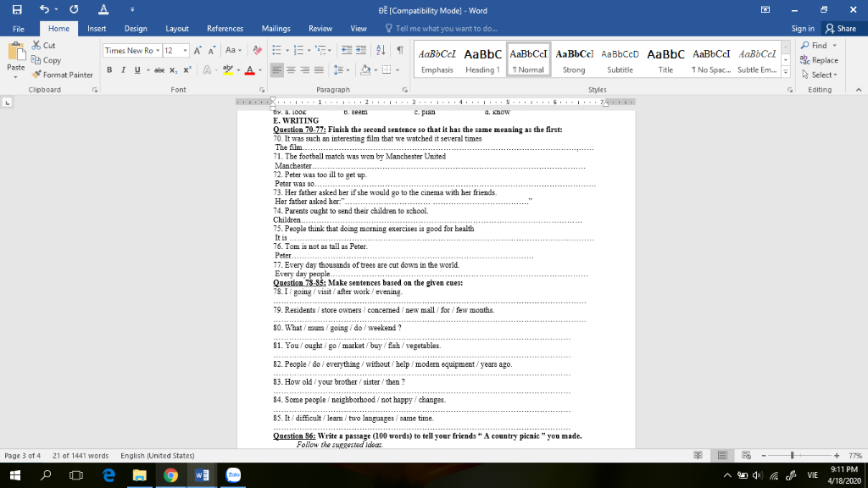This screenshot has height=488, width=868.
Task: Apply the Heading 1 style
Action: tap(482, 60)
